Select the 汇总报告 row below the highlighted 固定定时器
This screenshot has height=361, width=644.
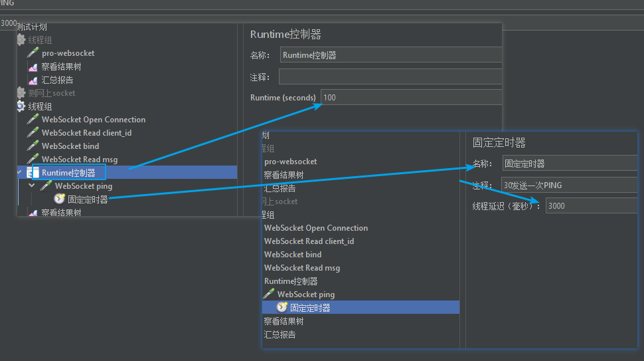280,334
